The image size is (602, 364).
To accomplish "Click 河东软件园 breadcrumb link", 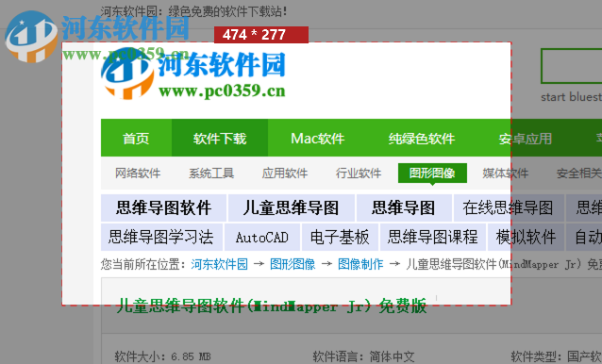I will tap(219, 264).
